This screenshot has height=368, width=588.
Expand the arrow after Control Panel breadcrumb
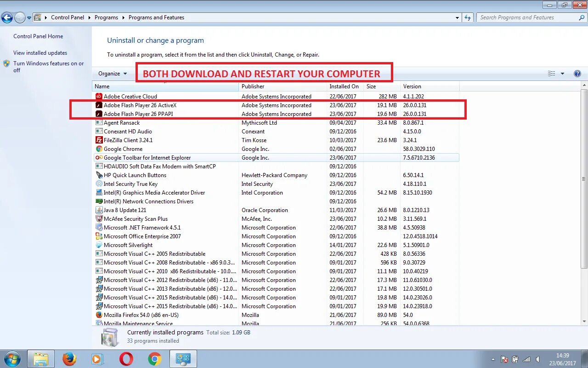89,17
